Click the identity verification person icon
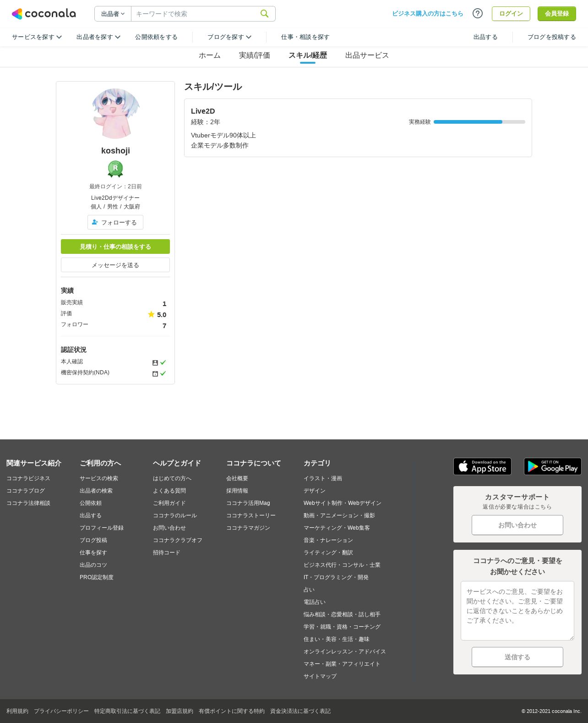The height and width of the screenshot is (723, 588). [x=155, y=362]
